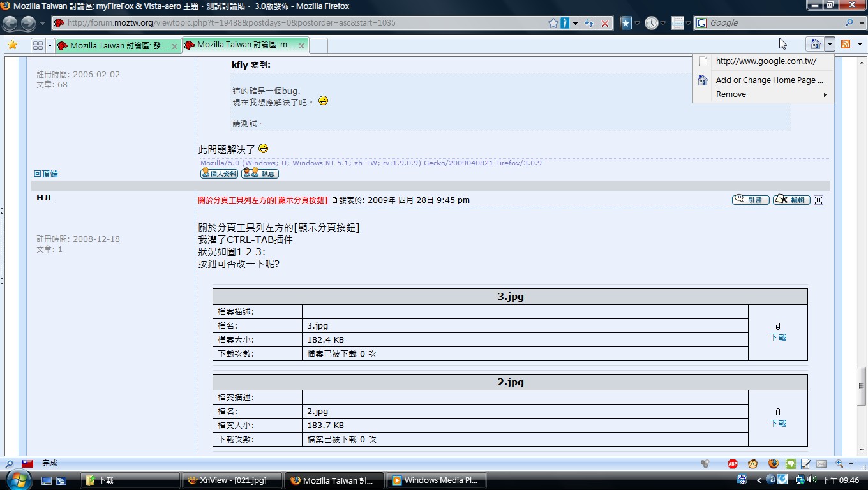
Task: Select http://www.google.com.tw/ from the home menu
Action: pos(765,61)
